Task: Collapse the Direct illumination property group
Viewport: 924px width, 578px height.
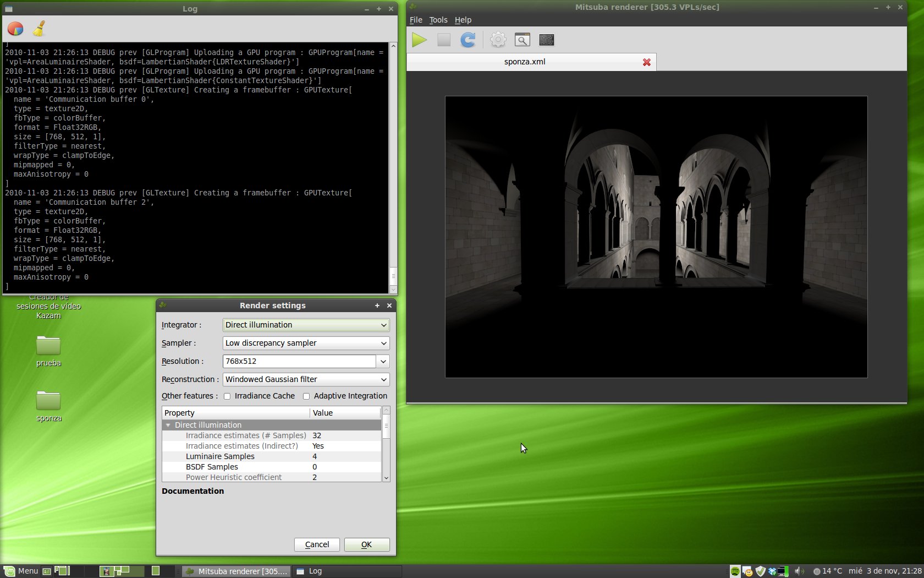Action: click(x=168, y=426)
